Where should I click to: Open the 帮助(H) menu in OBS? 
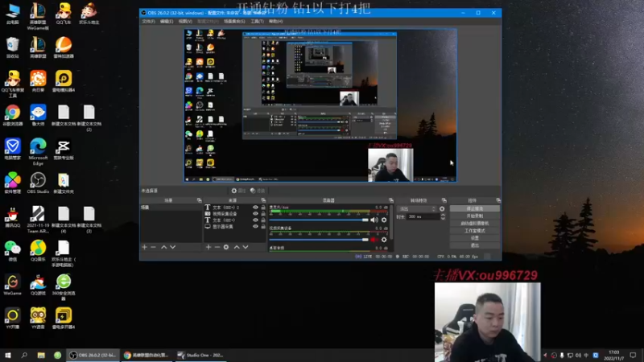275,22
